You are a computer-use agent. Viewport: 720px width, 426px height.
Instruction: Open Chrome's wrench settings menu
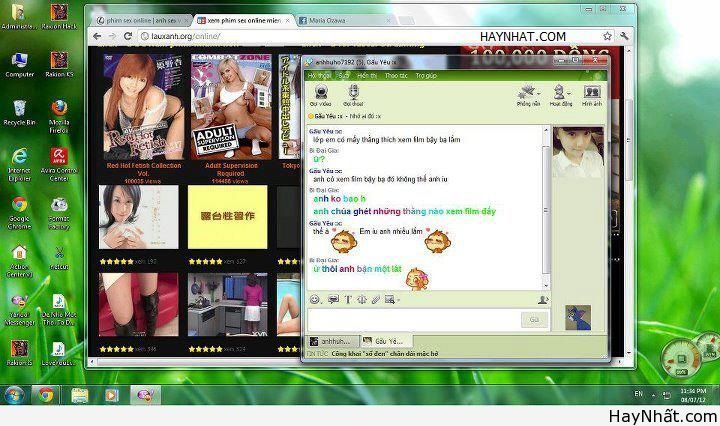coord(624,36)
